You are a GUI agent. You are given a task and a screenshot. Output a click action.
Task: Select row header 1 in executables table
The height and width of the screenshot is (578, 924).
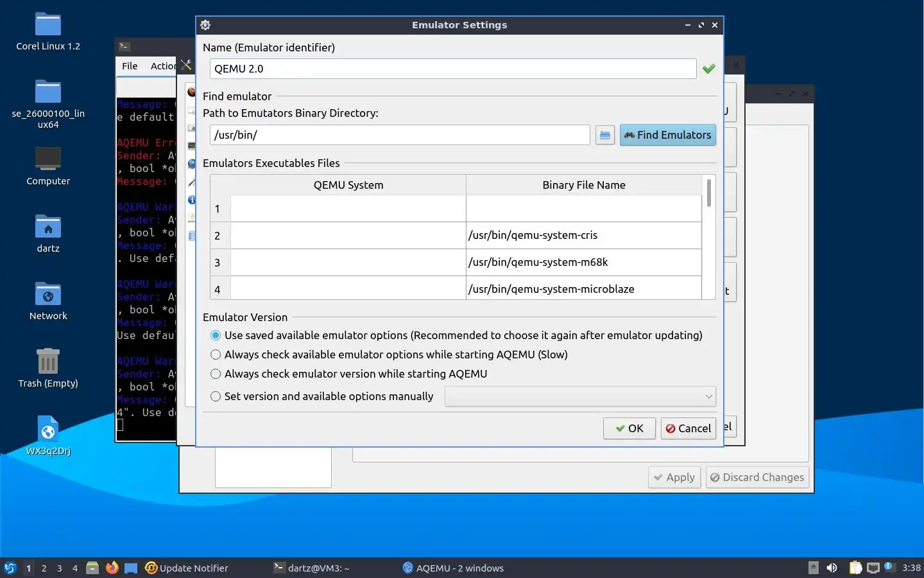[220, 209]
